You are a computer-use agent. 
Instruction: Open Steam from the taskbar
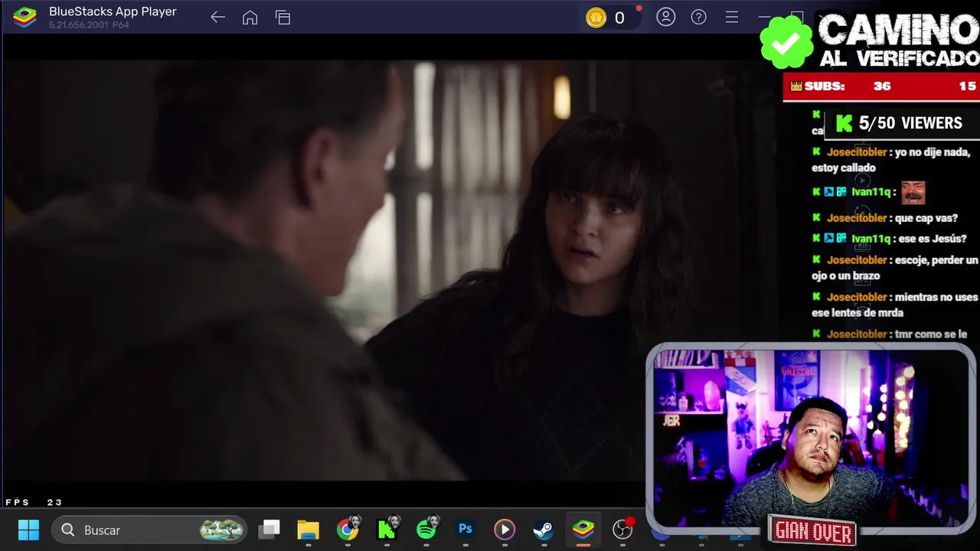pos(544,530)
